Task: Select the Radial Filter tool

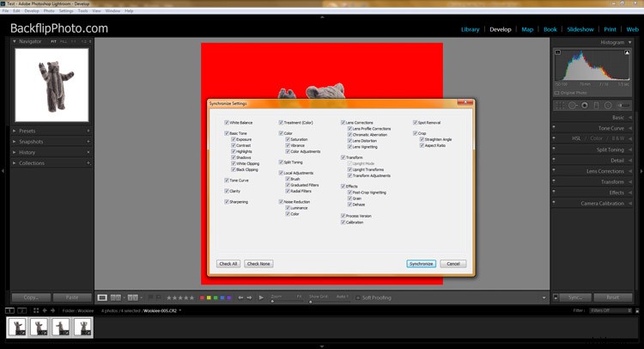Action: pos(607,106)
